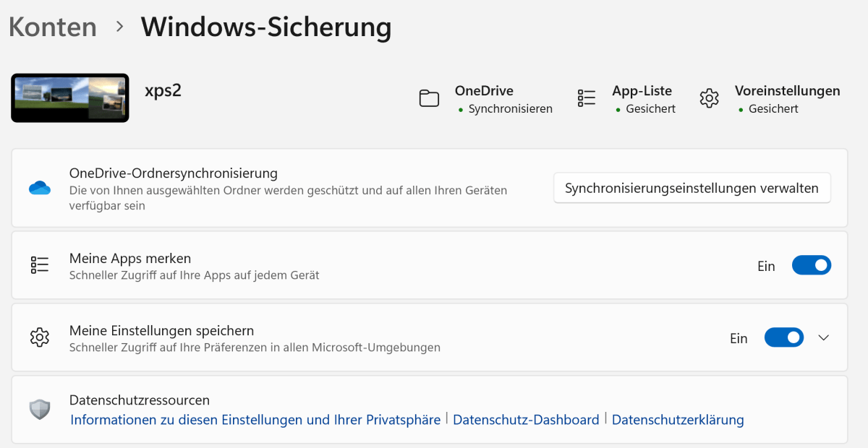Expand the Meine Einstellungen speichern section chevron

coord(823,337)
